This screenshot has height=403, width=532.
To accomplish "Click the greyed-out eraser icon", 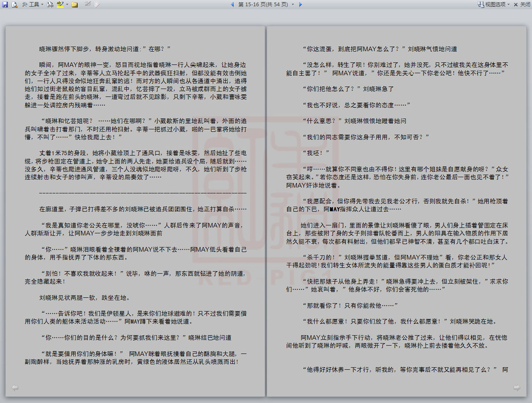I will click(x=96, y=5).
